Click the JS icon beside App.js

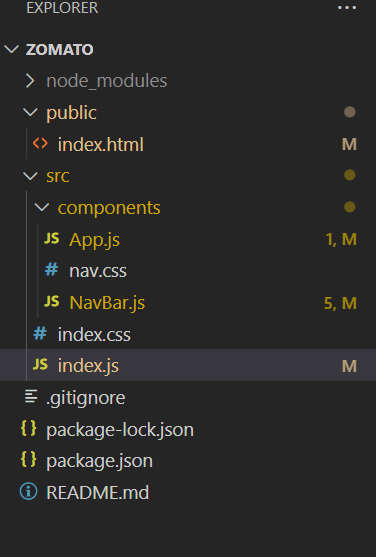pos(52,238)
